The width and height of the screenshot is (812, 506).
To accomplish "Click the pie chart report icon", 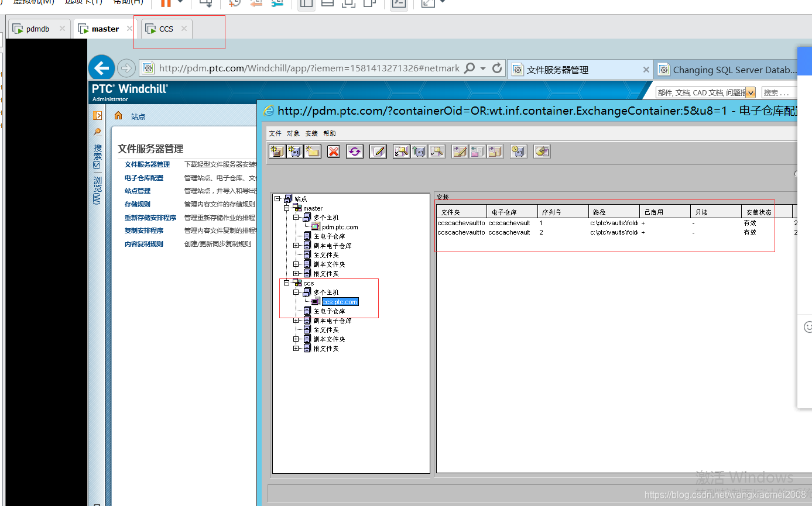I will tap(542, 152).
